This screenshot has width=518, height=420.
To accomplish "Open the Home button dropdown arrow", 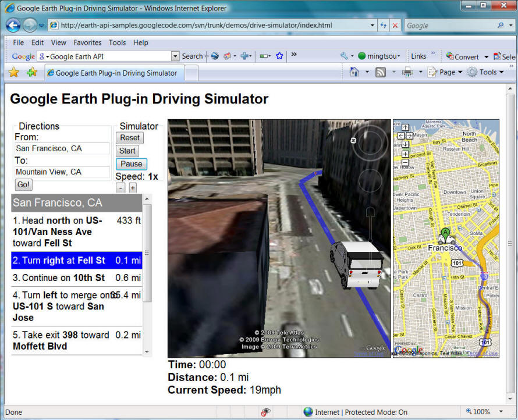I will [x=367, y=72].
